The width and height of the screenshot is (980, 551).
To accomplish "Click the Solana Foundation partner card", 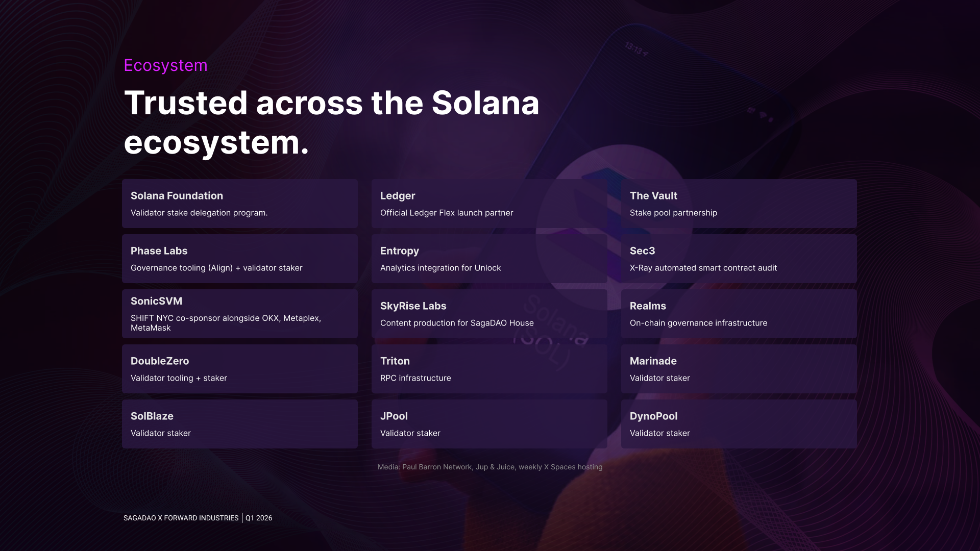I will pyautogui.click(x=239, y=204).
